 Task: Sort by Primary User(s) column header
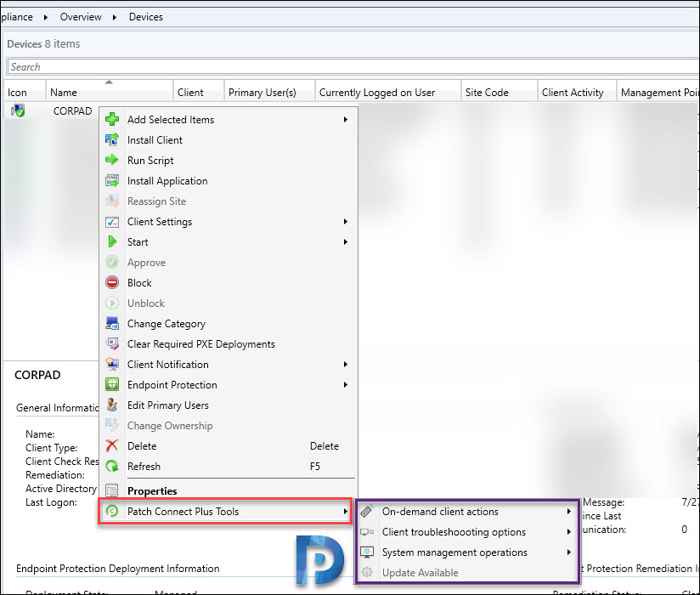[269, 92]
